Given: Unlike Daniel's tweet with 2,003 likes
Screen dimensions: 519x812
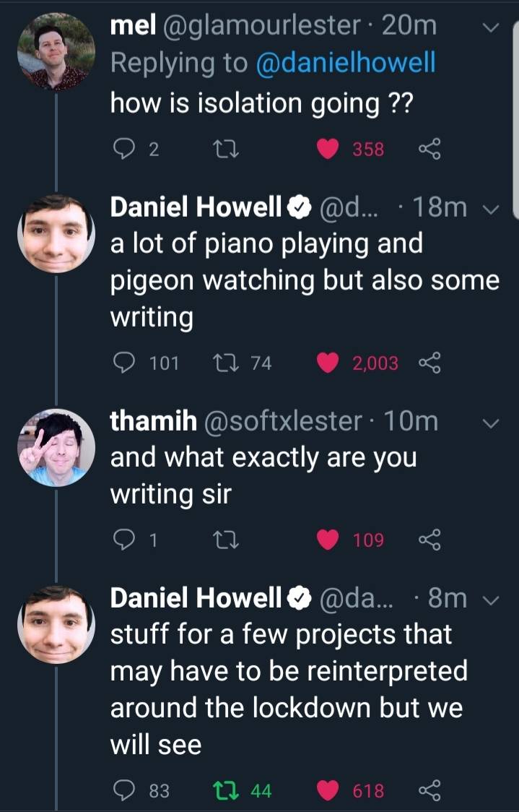Looking at the screenshot, I should [x=326, y=363].
